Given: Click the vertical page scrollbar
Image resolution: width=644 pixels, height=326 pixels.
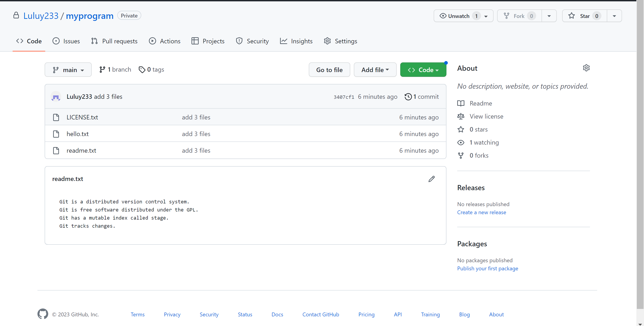Looking at the screenshot, I should [640, 150].
